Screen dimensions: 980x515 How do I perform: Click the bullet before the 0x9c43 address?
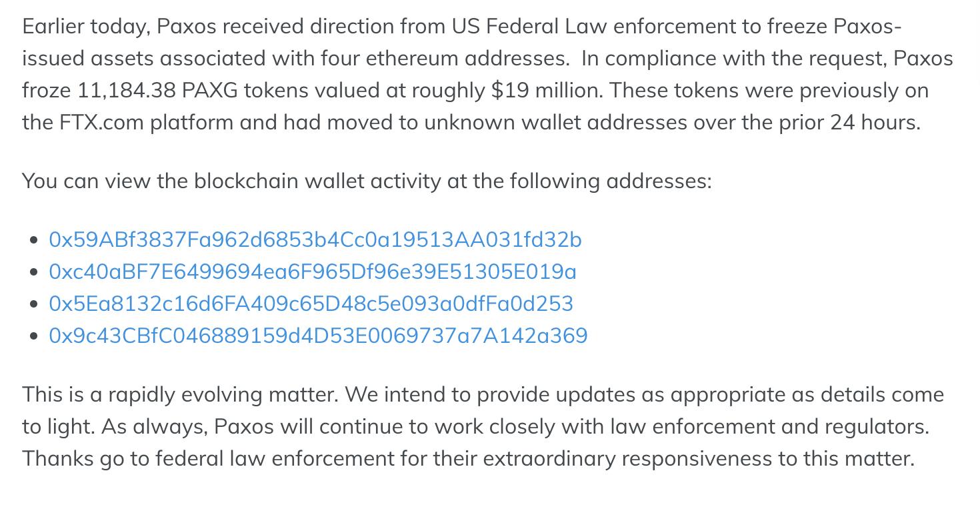click(x=34, y=336)
